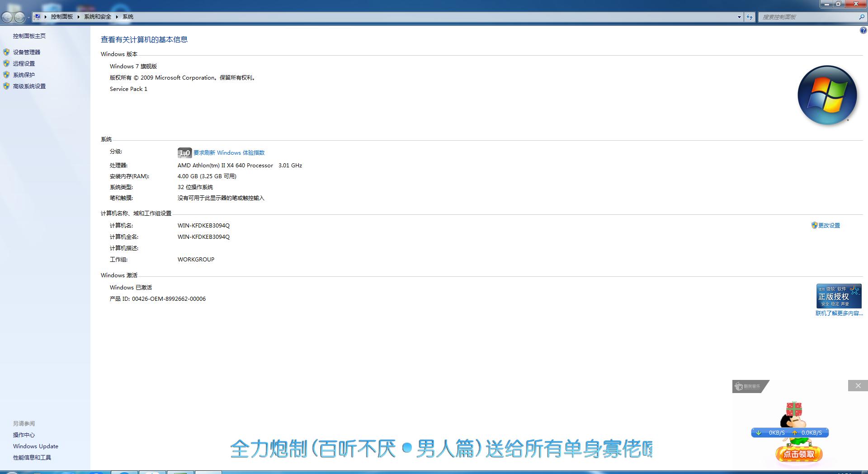This screenshot has height=474, width=868.
Task: Open 操作中心 from the sidebar
Action: click(x=24, y=435)
